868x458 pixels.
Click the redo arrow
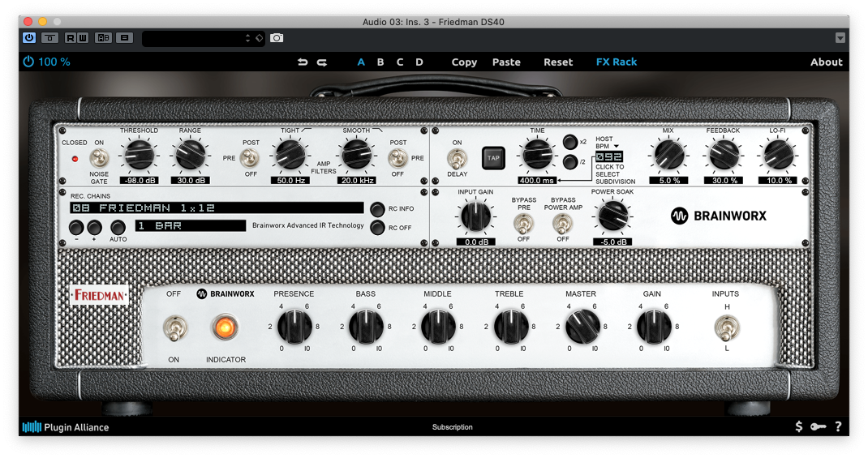click(321, 62)
